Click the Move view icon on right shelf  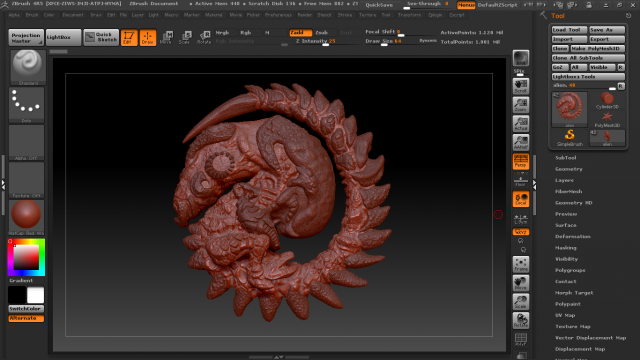pyautogui.click(x=521, y=283)
